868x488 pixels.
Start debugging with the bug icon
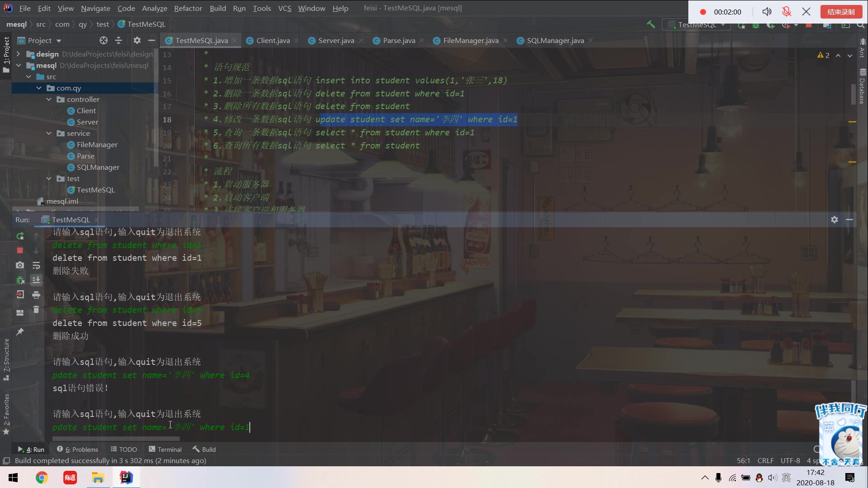[x=755, y=26]
